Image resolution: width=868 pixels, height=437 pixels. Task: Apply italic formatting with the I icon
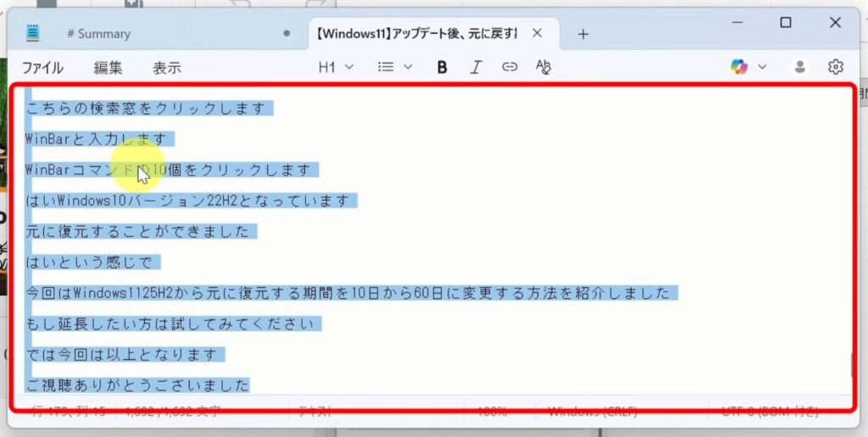coord(476,67)
